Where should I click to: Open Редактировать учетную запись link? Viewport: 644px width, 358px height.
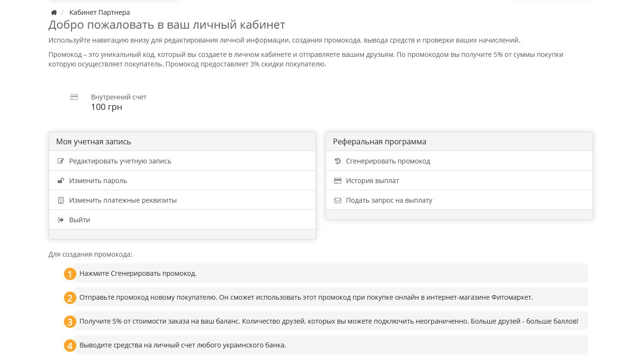[x=120, y=161]
